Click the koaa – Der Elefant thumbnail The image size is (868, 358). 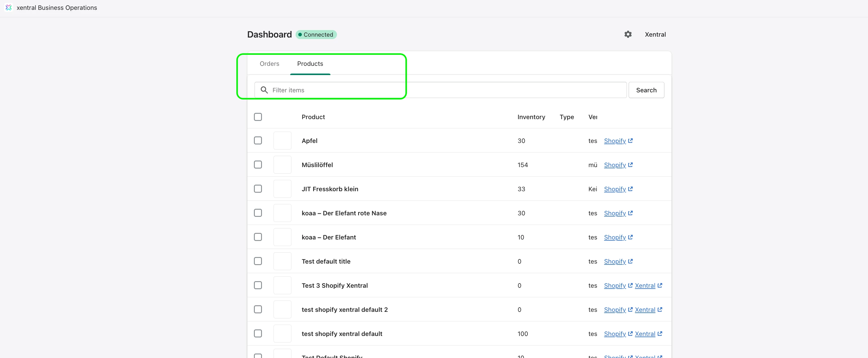click(282, 237)
